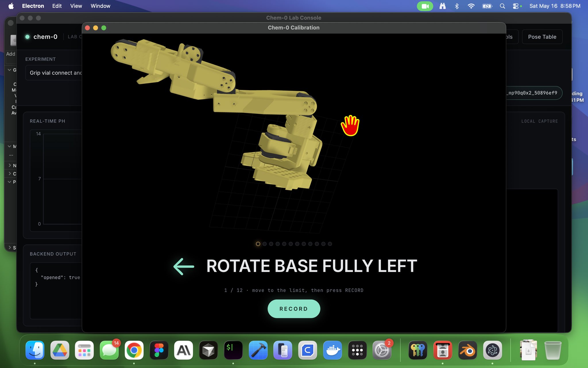The width and height of the screenshot is (588, 368).
Task: Open the colorful keys icon in Dock
Action: 418,350
